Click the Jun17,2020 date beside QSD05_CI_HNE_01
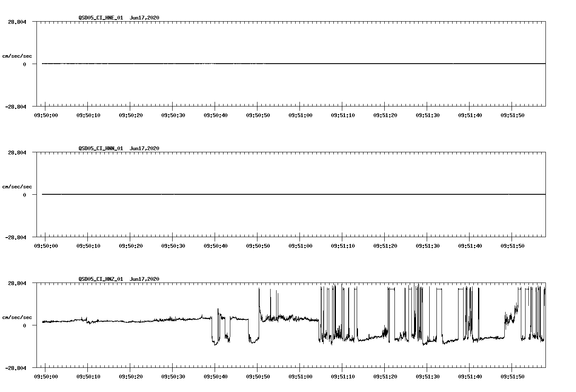The height and width of the screenshot is (392, 576). 145,18
